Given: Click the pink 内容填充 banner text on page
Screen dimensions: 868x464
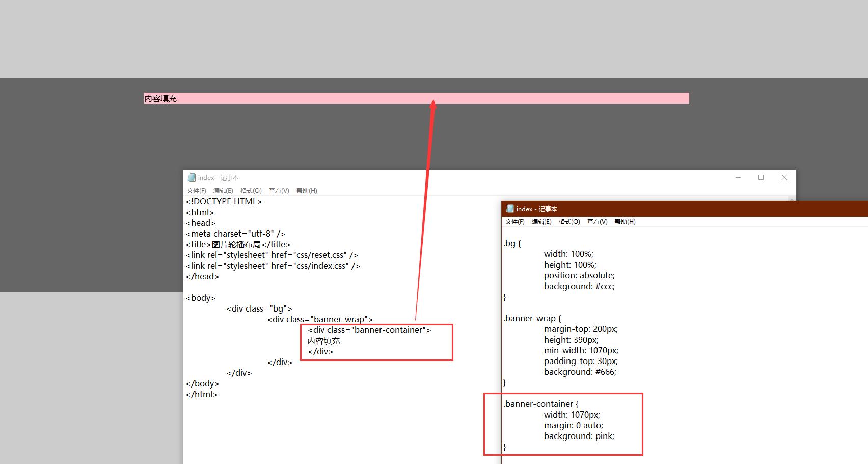Looking at the screenshot, I should [160, 98].
